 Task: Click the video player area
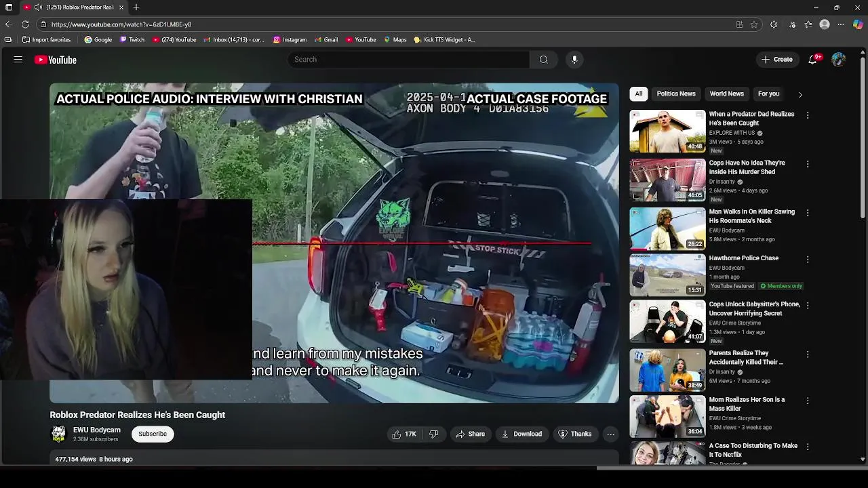334,243
